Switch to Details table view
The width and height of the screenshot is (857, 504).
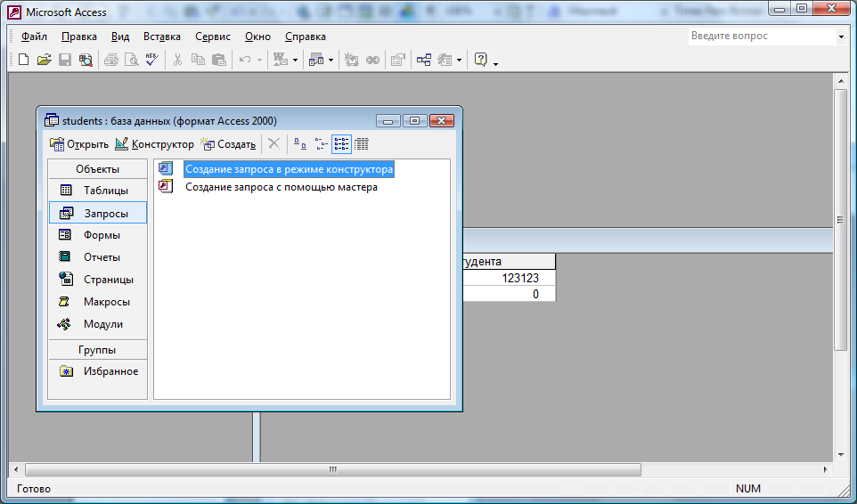point(362,143)
